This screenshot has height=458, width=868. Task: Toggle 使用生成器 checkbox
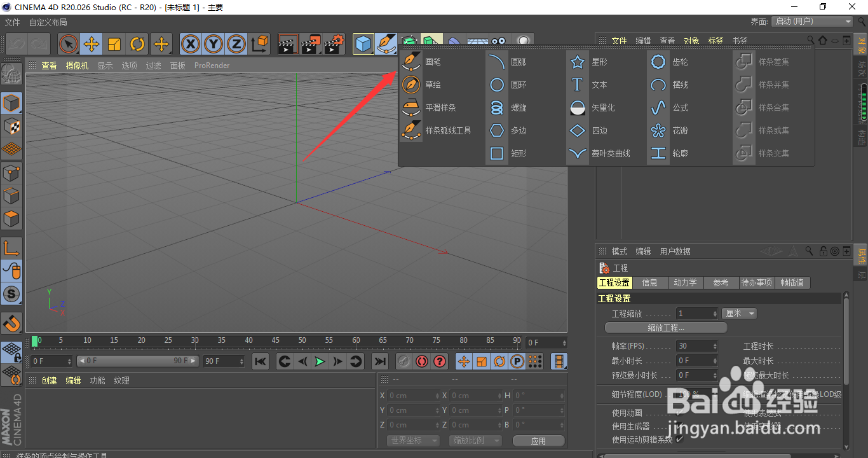tap(679, 427)
